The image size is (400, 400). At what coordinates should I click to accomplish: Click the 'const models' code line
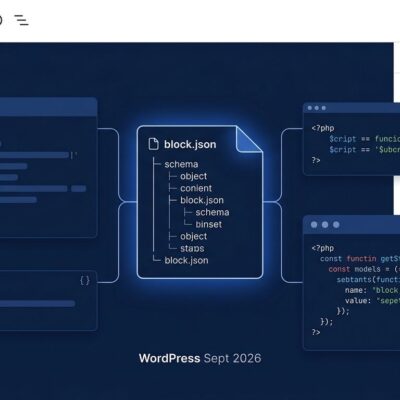364,269
